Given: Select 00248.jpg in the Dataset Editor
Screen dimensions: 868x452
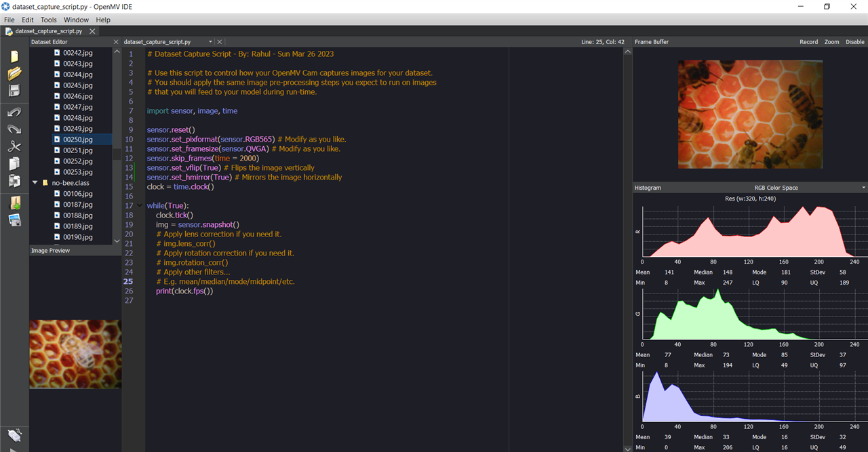Looking at the screenshot, I should coord(77,118).
